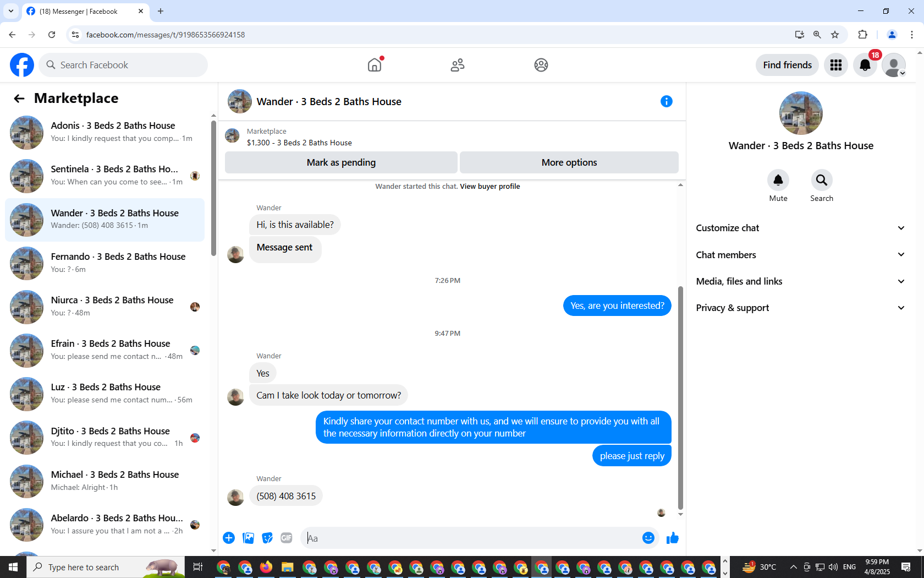Image resolution: width=924 pixels, height=578 pixels.
Task: Open Adonis conversation
Action: tap(105, 132)
